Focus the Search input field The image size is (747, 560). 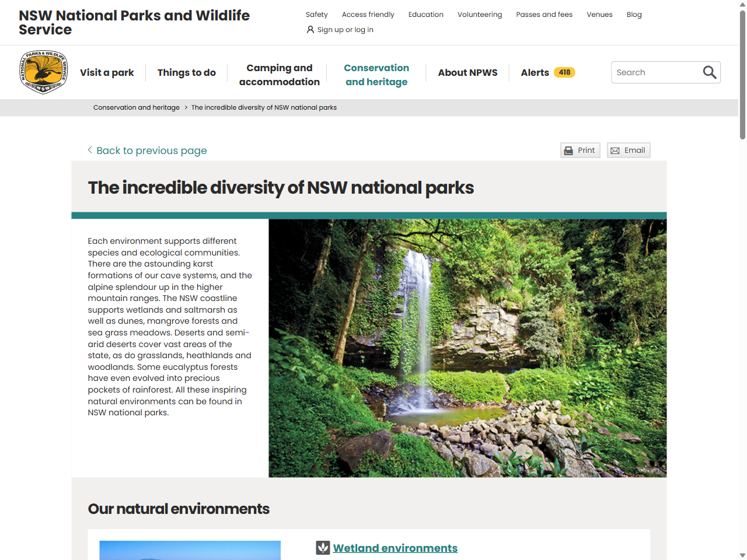(657, 72)
